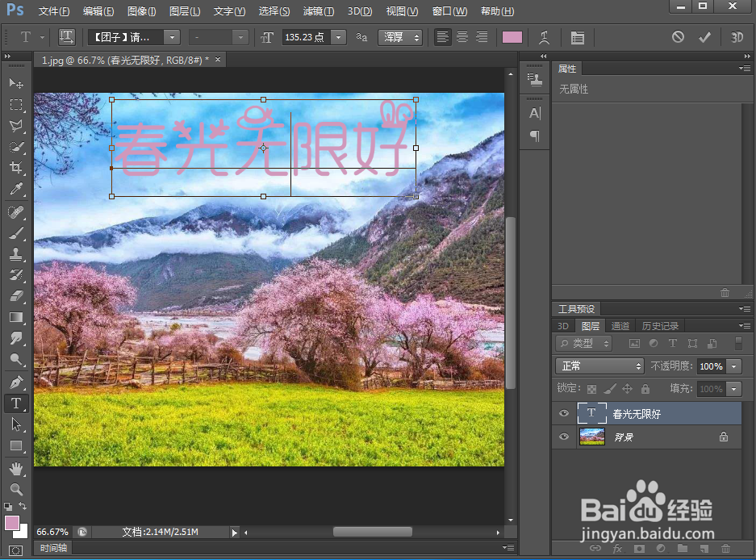This screenshot has height=560, width=756.
Task: Toggle left-align text option
Action: (x=443, y=37)
